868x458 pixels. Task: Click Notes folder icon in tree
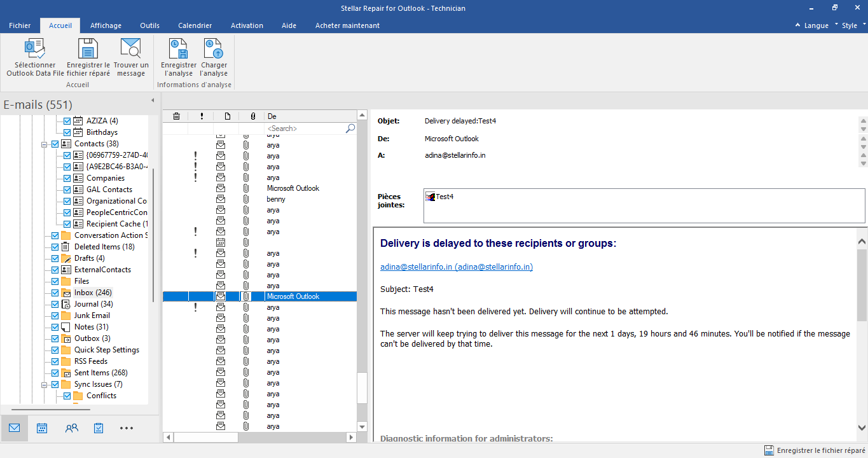click(65, 327)
